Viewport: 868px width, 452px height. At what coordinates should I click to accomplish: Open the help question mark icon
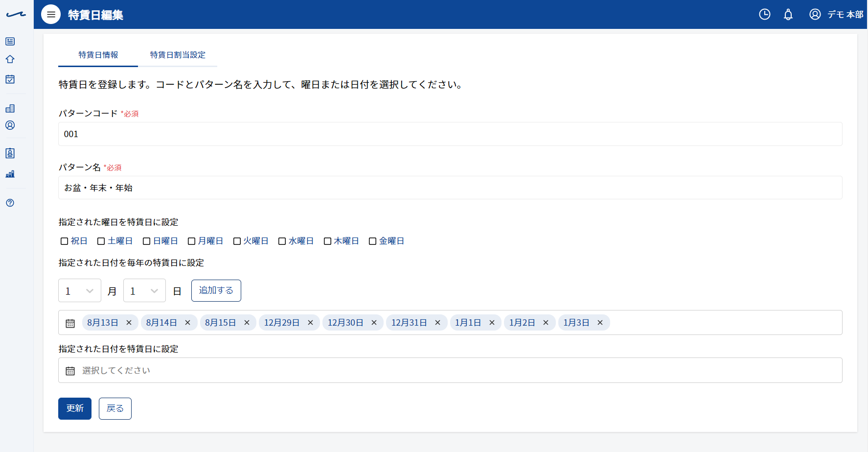(10, 203)
